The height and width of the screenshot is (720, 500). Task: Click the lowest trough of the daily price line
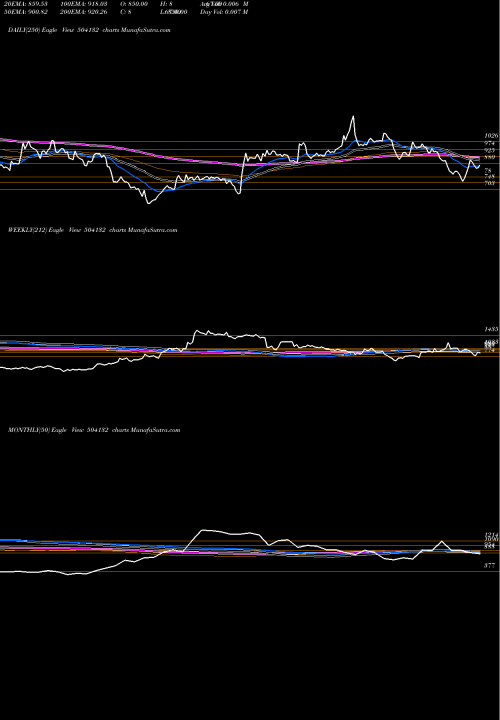pos(148,203)
